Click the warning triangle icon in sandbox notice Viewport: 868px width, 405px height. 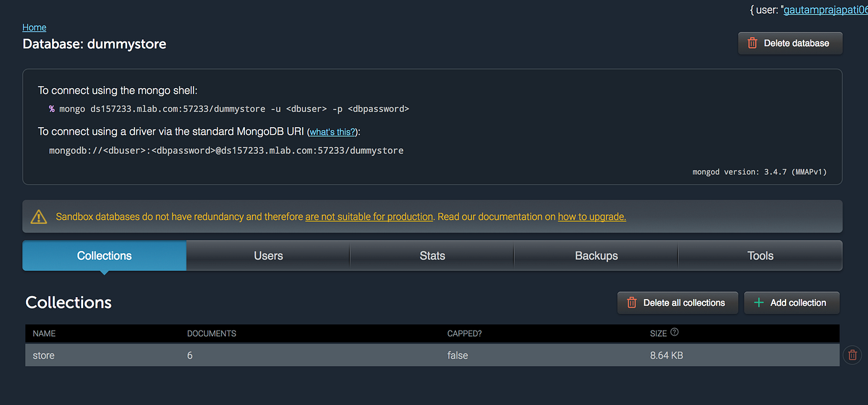(x=38, y=216)
